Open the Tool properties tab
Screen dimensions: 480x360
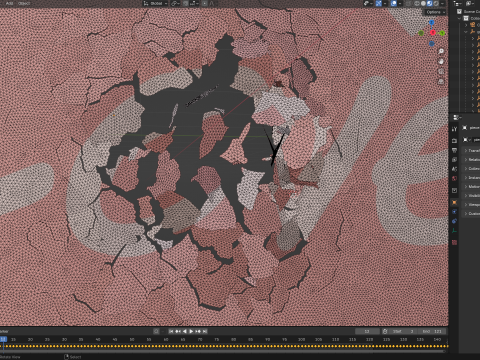coord(454,129)
